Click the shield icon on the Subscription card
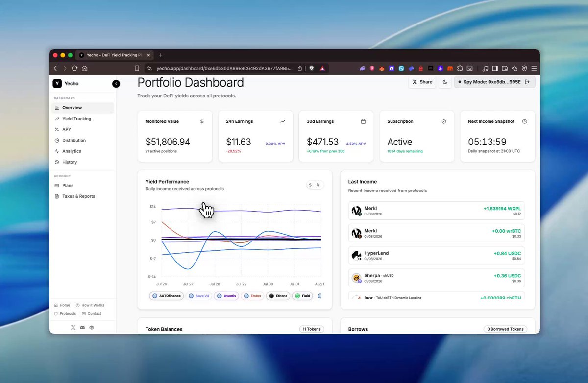Screen dimensions: 588x383 [x=444, y=121]
